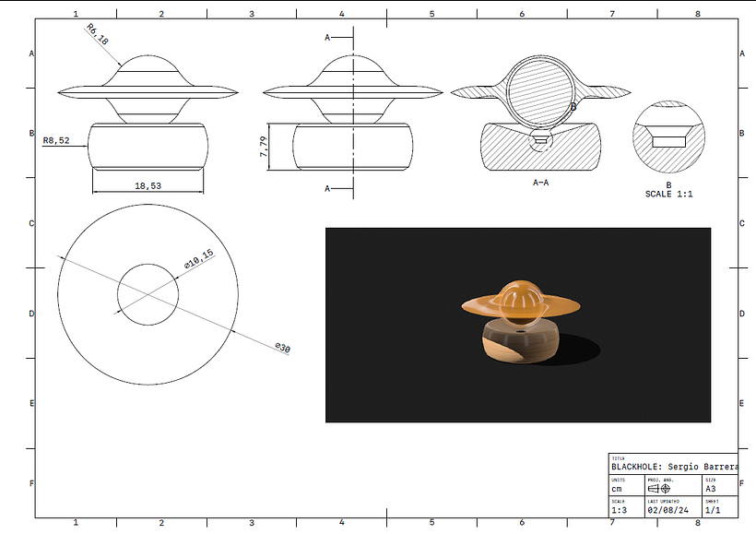Select the hatched detail B circular view
The width and height of the screenshot is (756, 534).
point(668,137)
